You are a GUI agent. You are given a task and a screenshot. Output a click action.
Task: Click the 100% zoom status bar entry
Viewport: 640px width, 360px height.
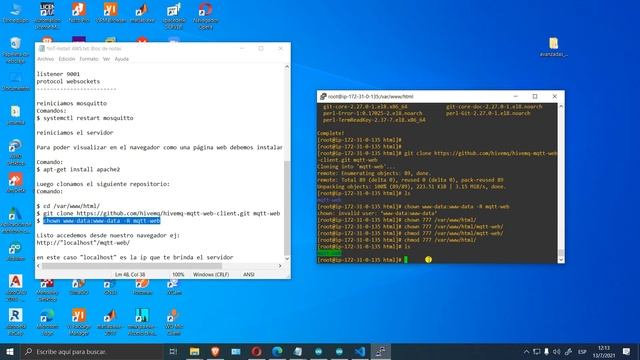178,275
